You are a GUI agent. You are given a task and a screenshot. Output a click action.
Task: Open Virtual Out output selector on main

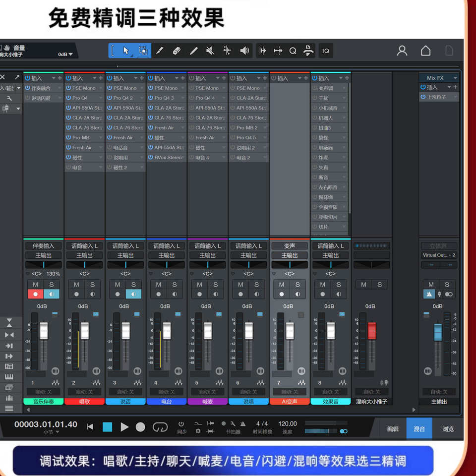[439, 255]
